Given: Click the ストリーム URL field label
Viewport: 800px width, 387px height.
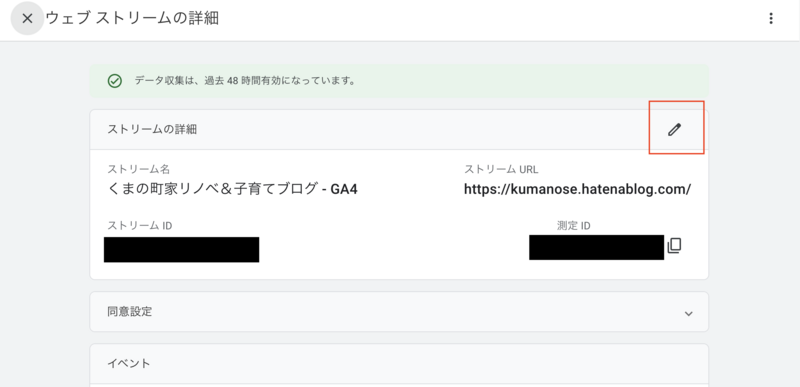Looking at the screenshot, I should 501,169.
